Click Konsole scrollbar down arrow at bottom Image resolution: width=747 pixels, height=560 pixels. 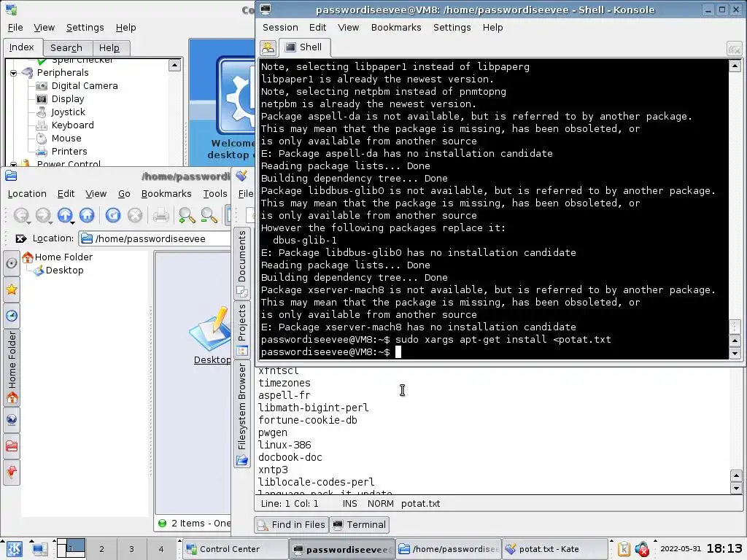tap(735, 353)
